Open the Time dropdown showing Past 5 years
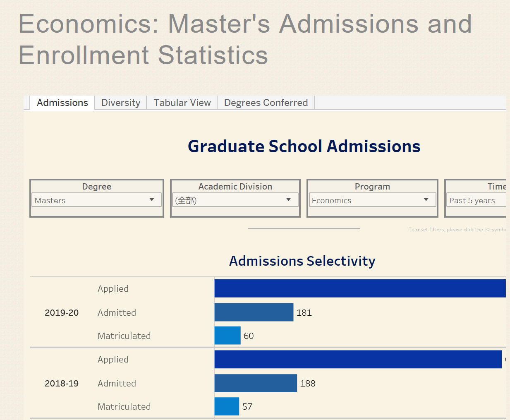The image size is (510, 420). 476,200
